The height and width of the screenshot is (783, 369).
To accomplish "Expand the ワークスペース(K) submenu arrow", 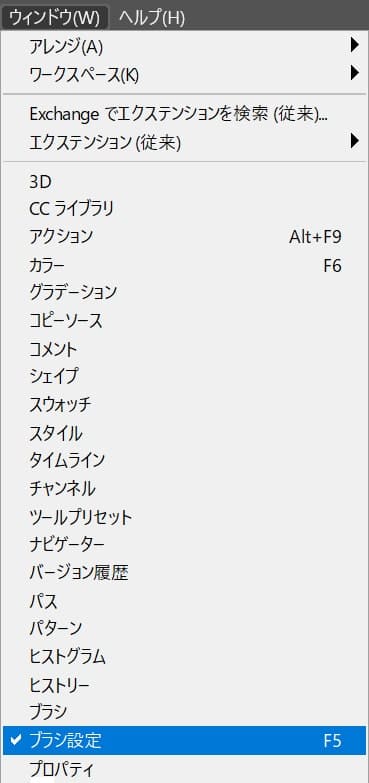I will (x=355, y=74).
